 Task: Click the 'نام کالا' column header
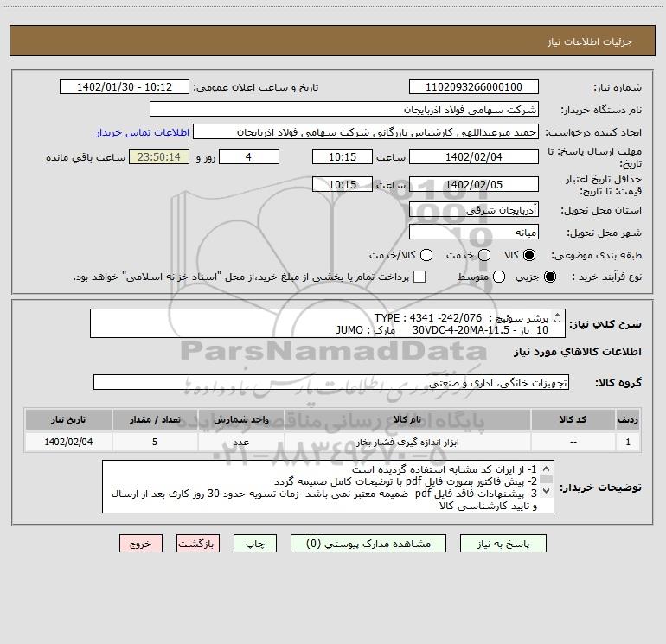(407, 419)
